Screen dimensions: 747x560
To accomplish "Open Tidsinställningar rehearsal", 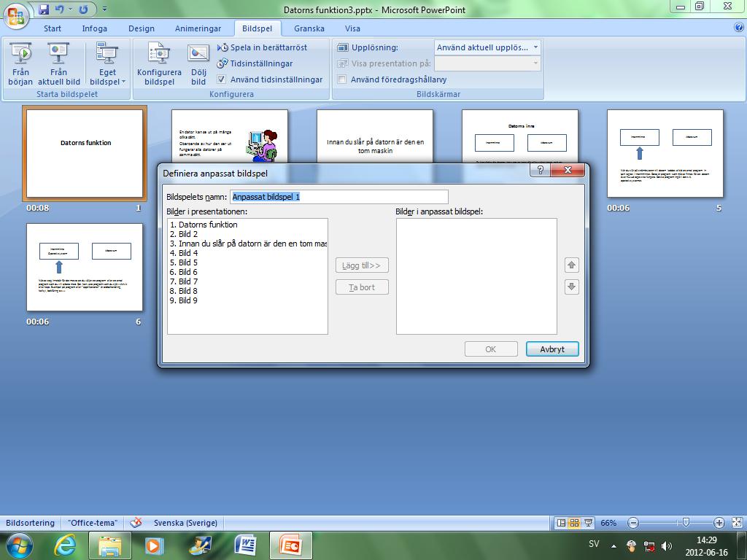I will 255,63.
